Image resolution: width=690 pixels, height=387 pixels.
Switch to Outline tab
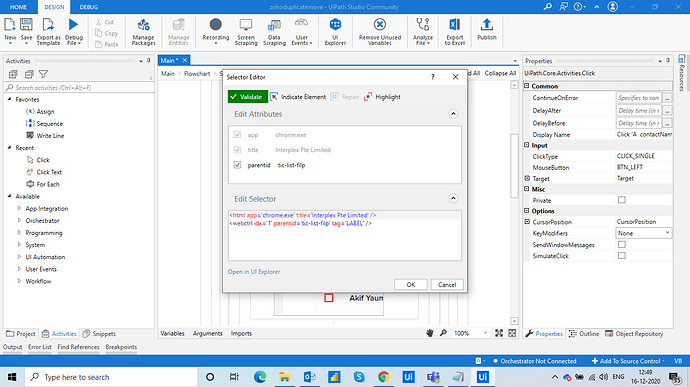[x=584, y=334]
